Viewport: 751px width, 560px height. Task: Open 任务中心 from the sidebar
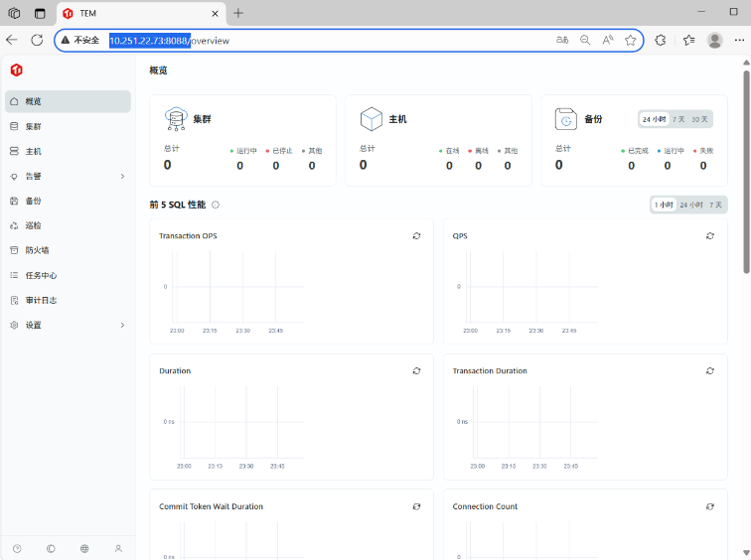[41, 275]
